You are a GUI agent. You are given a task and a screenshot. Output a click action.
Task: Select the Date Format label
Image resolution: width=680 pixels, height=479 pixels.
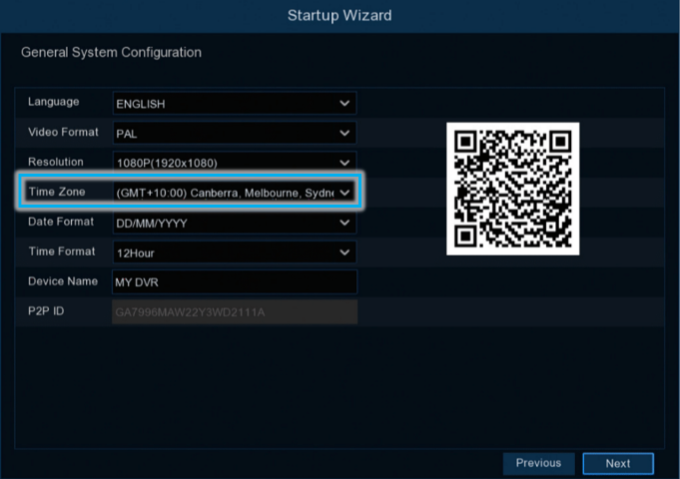coord(61,222)
